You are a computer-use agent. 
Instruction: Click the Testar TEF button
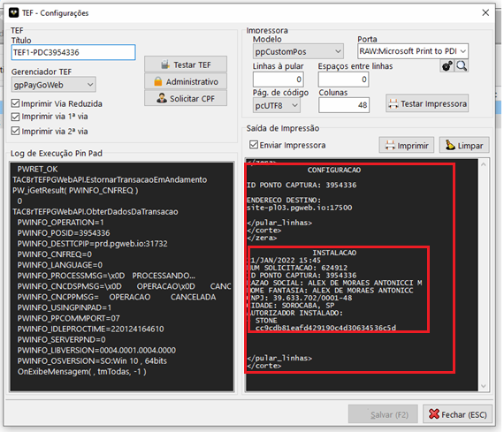pyautogui.click(x=186, y=64)
